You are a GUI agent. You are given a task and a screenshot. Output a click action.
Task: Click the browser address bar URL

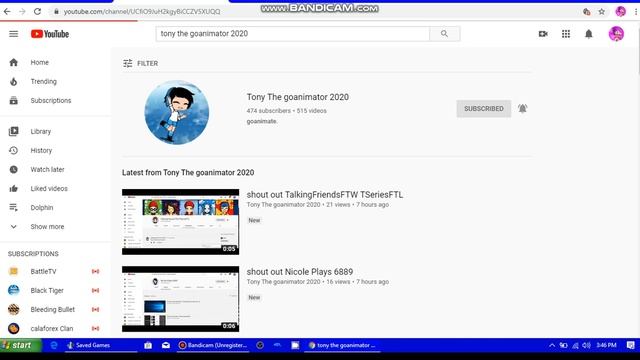[x=142, y=11]
